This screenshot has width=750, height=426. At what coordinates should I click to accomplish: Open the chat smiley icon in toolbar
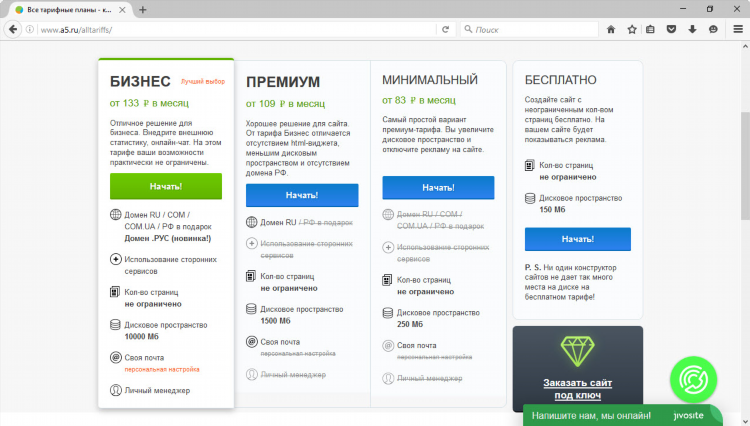(x=713, y=30)
